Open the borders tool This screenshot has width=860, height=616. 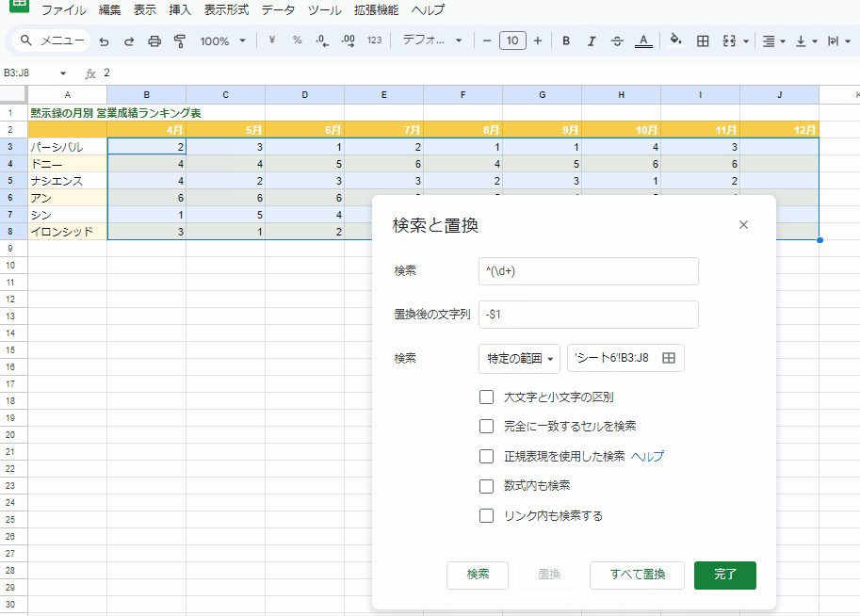[703, 41]
